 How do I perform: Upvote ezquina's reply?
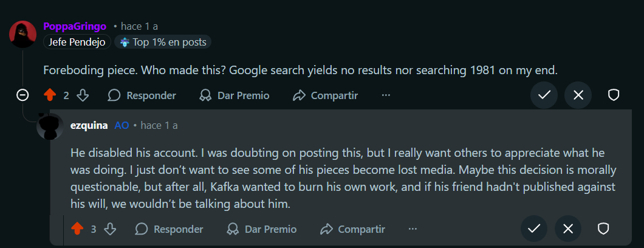tap(77, 229)
